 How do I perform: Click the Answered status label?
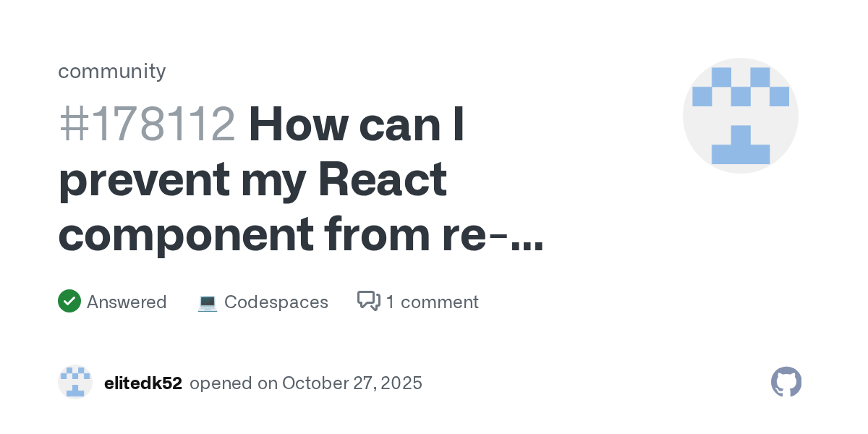coord(127,302)
